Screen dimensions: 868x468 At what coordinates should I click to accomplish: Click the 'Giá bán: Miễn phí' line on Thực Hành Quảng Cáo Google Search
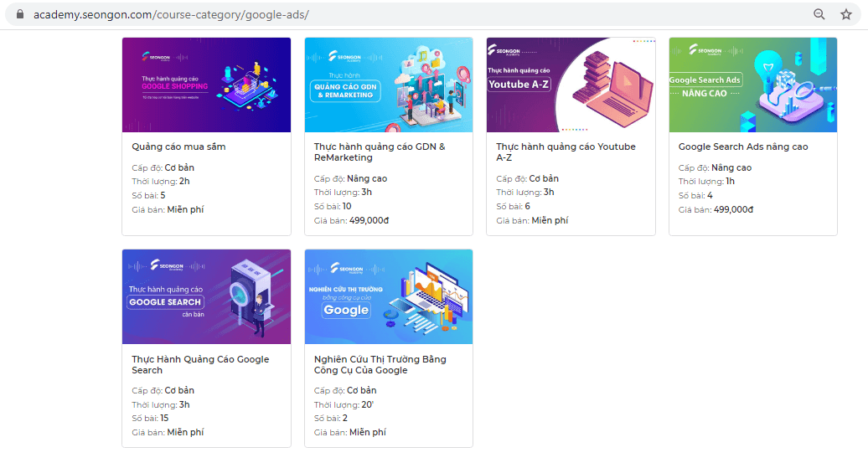pyautogui.click(x=168, y=433)
